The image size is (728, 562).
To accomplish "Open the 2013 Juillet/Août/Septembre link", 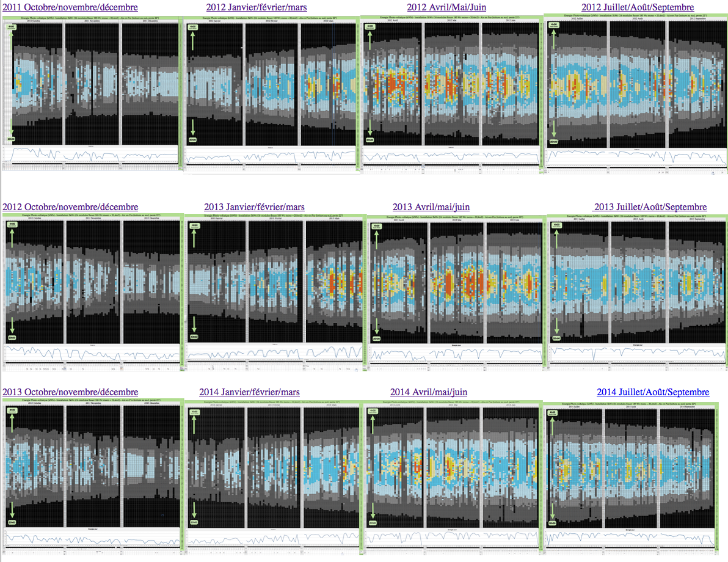I will 650,207.
